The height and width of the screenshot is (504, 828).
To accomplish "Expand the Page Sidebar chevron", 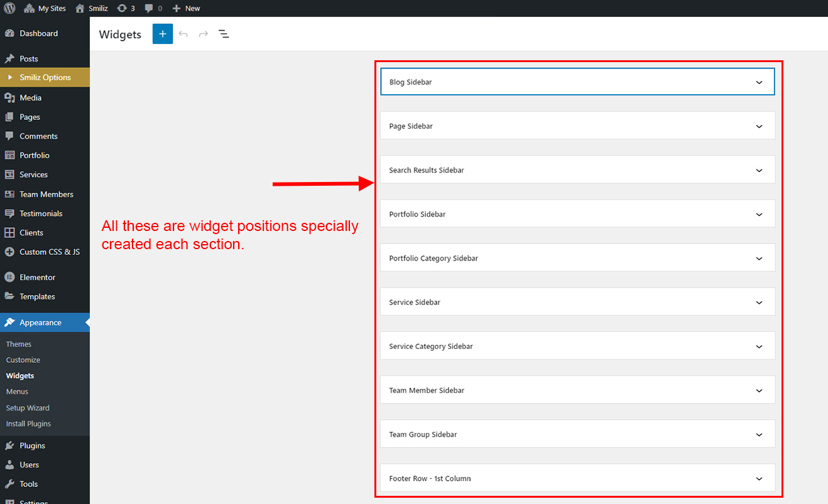I will point(759,126).
